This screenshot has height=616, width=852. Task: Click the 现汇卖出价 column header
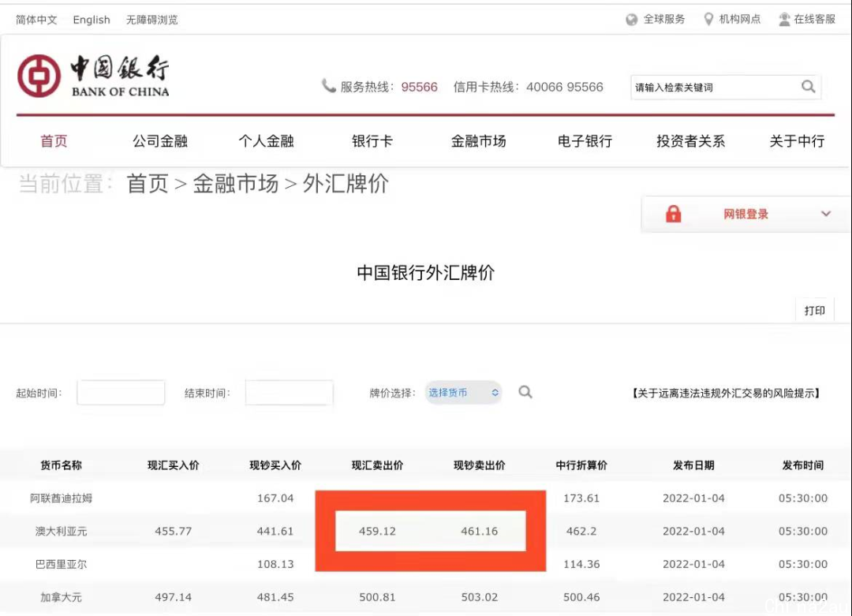377,465
